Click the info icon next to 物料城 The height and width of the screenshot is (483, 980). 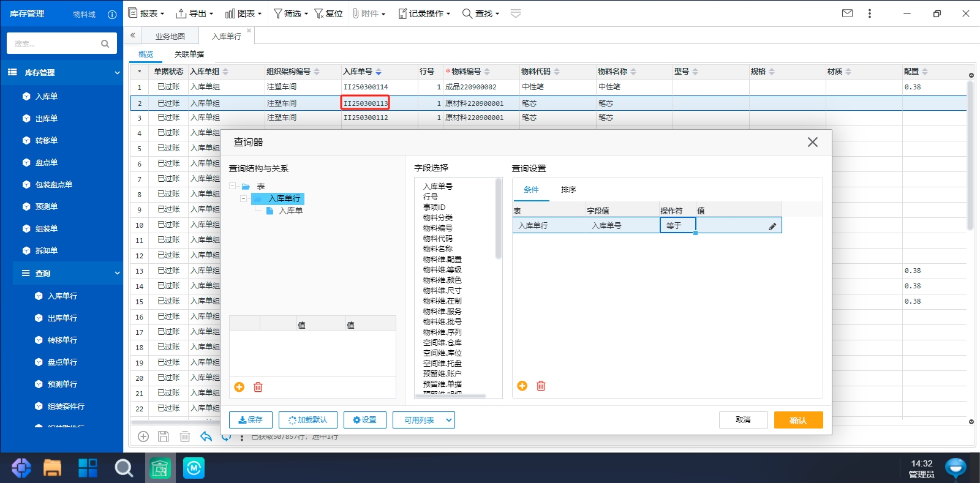112,14
